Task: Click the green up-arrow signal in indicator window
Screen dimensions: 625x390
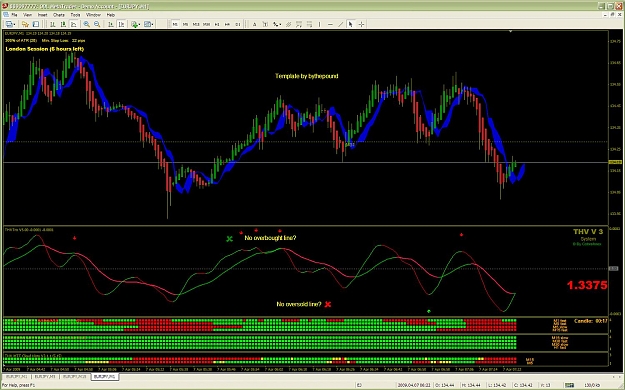Action: [429, 311]
